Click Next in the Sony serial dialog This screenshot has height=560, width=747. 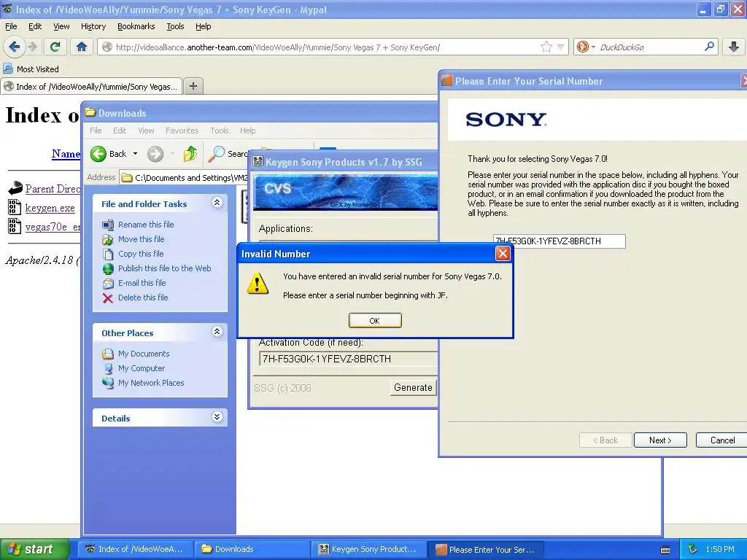tap(660, 440)
